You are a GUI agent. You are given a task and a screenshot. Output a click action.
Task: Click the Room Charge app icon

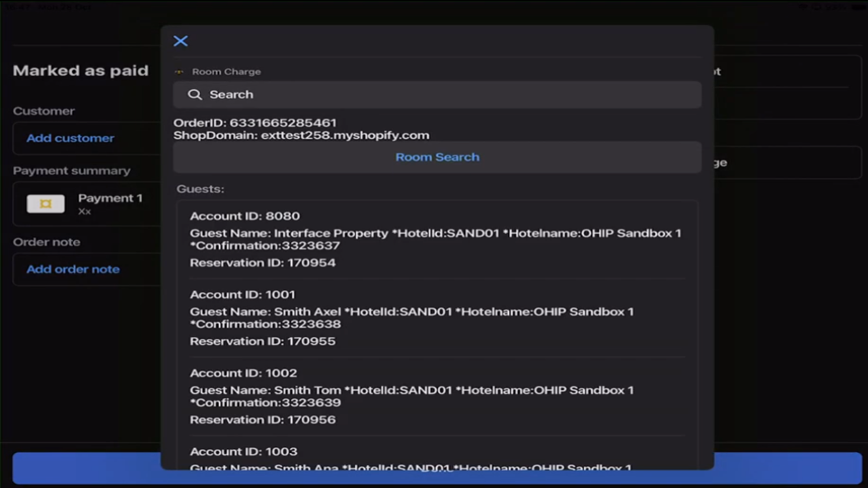pyautogui.click(x=179, y=72)
